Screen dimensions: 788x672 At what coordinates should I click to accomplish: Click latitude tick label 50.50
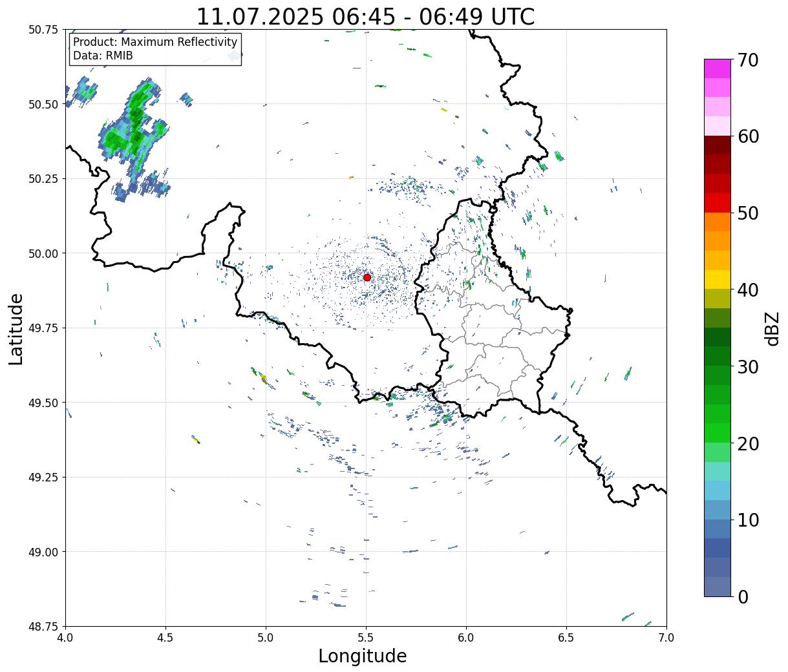[43, 104]
